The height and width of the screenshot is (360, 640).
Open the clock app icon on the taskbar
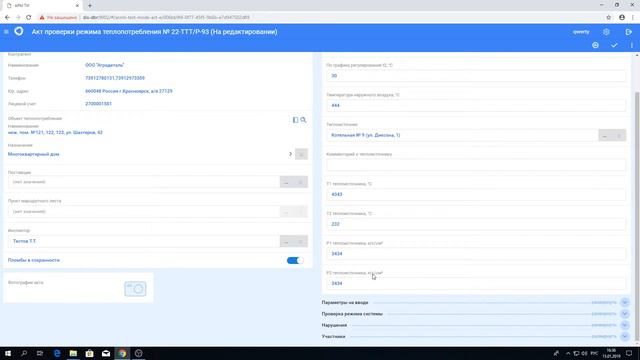click(138, 353)
